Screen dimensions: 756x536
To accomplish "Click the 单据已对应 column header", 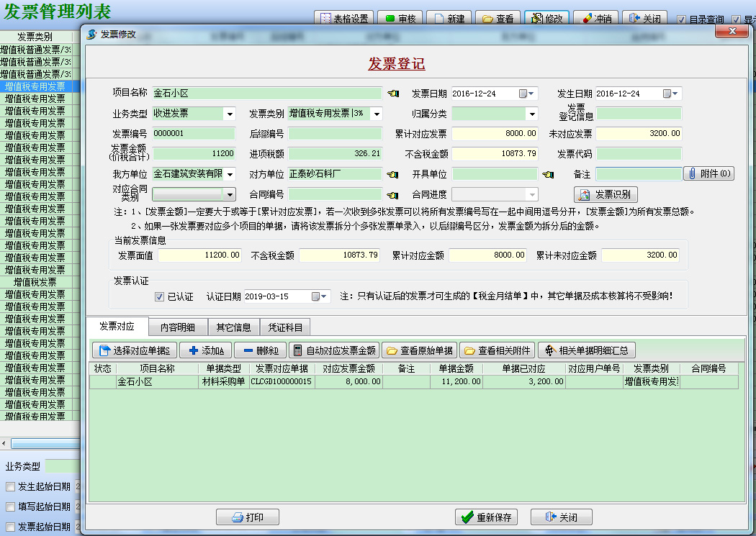I will click(x=523, y=368).
